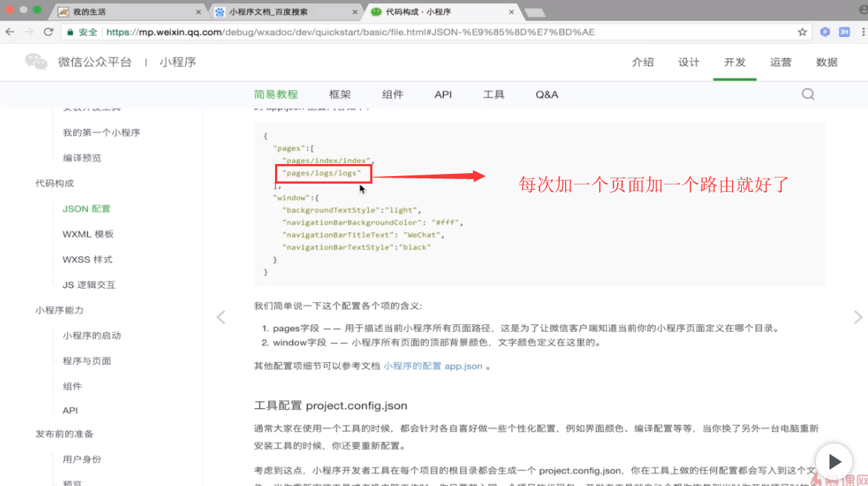Click the WeChat logo icon
This screenshot has height=486, width=868.
36,61
